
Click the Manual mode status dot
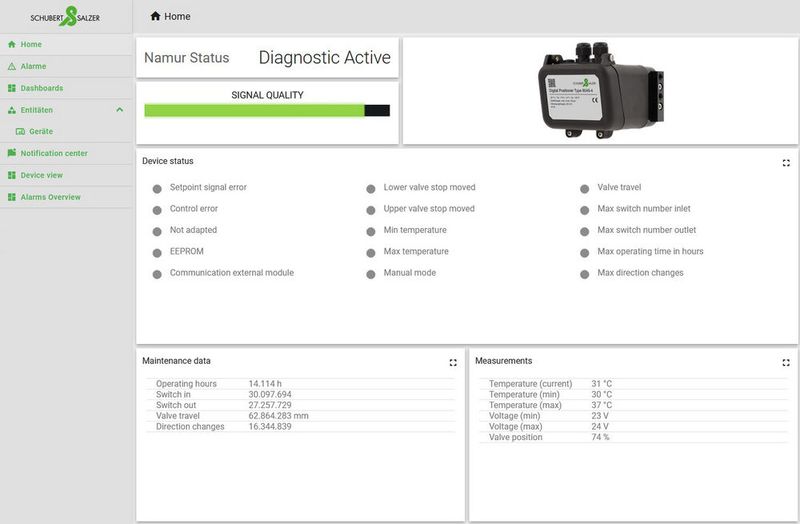point(371,275)
